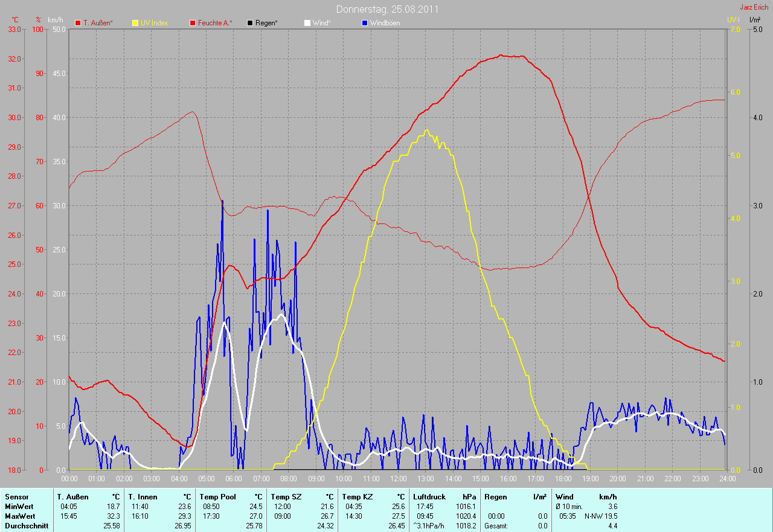Image resolution: width=773 pixels, height=532 pixels.
Task: Select the Temp KZ maximum time "14:30"
Action: pos(354,516)
